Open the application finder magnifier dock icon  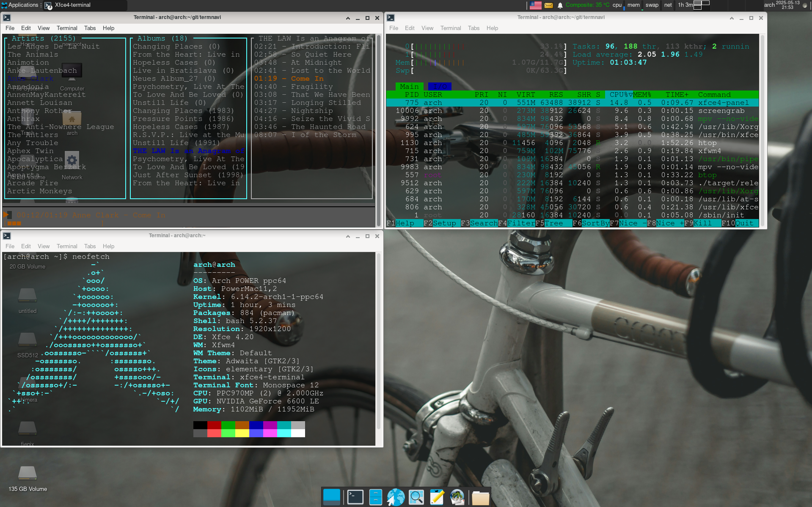point(416,497)
